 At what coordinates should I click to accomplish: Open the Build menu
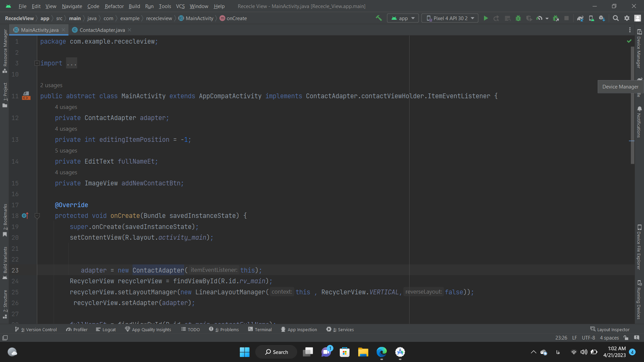(134, 6)
